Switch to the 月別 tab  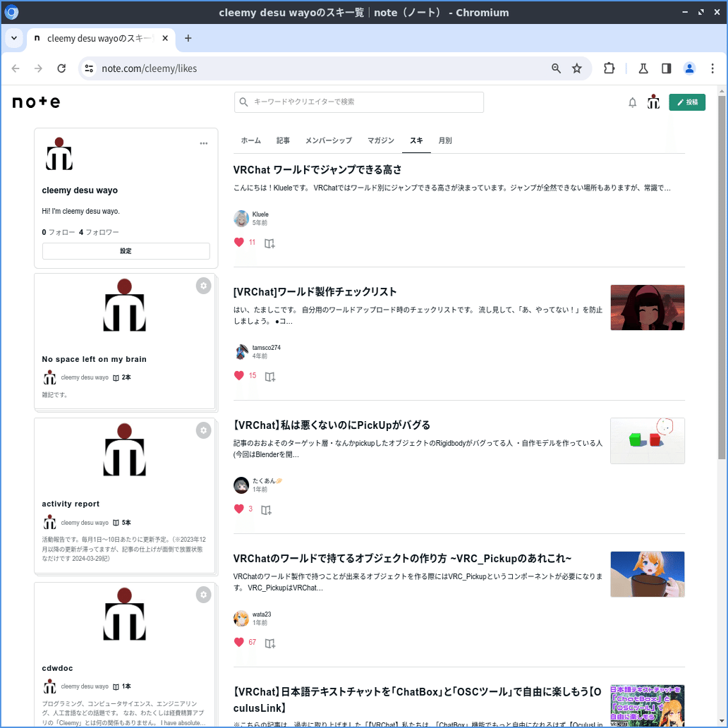click(x=445, y=140)
